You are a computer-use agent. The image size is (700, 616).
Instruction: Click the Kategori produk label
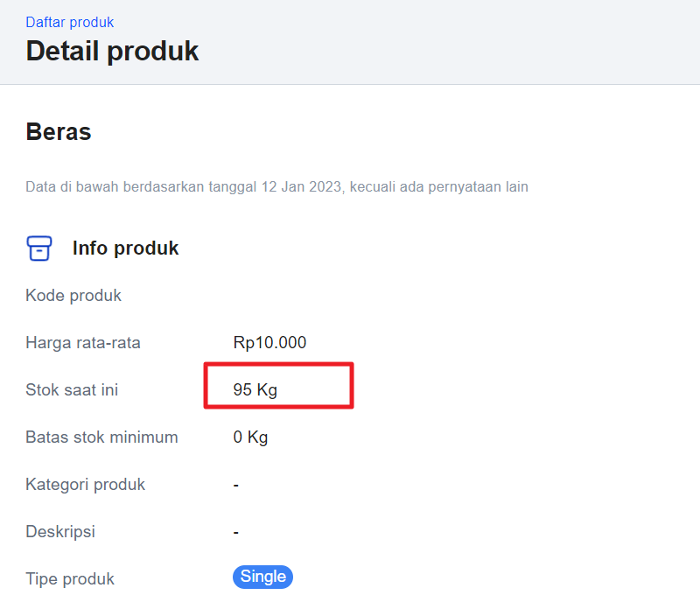coord(86,485)
